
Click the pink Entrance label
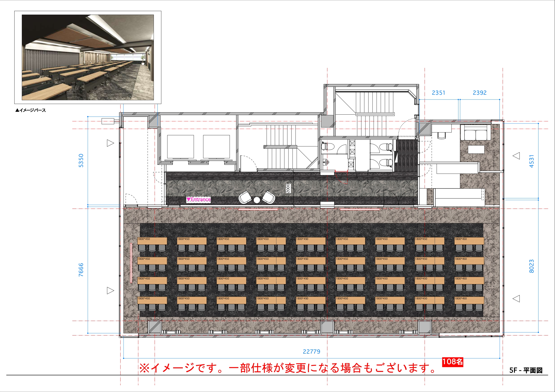pos(199,200)
